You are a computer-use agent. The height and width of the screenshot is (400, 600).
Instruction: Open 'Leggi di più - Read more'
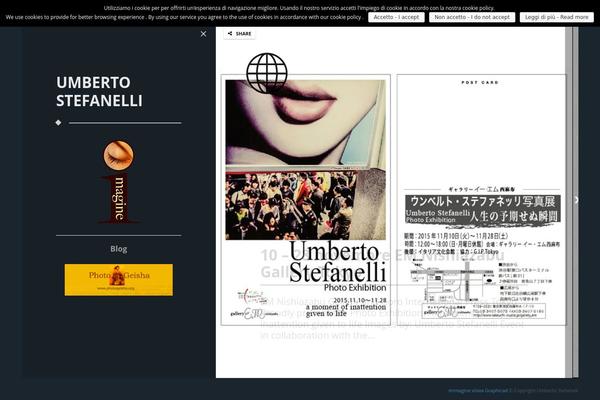[556, 17]
